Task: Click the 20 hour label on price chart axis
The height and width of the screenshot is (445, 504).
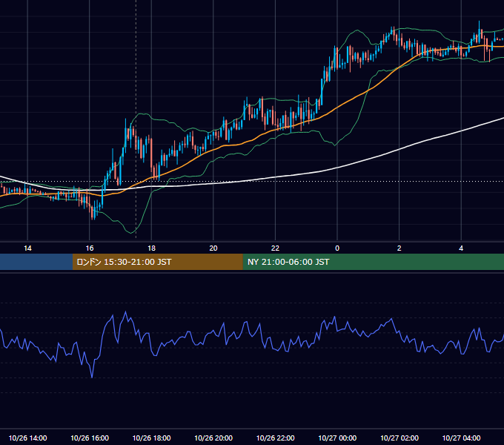Action: click(213, 248)
